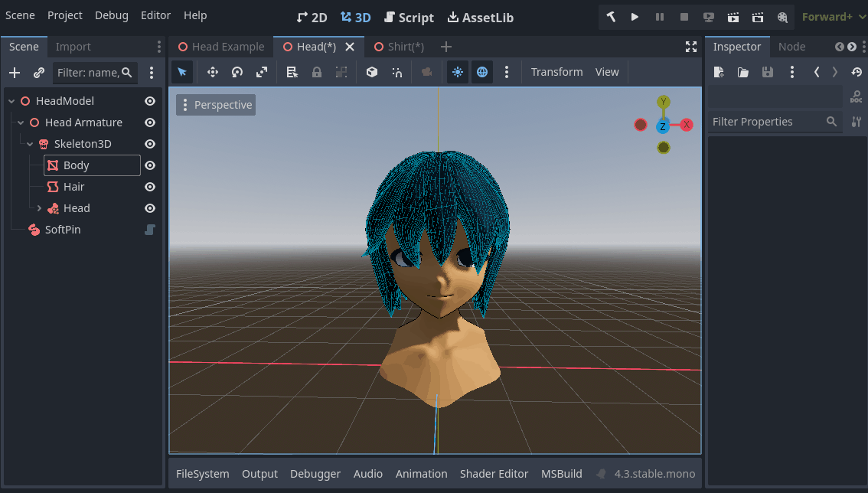Open Scene dock extra options dots
Screen dimensions: 868x493
click(151, 73)
